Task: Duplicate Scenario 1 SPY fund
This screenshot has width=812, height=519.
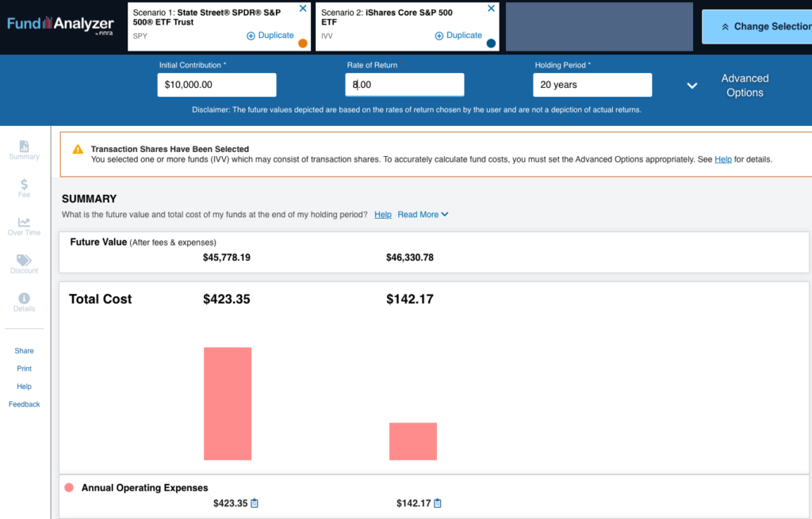Action: pyautogui.click(x=270, y=36)
